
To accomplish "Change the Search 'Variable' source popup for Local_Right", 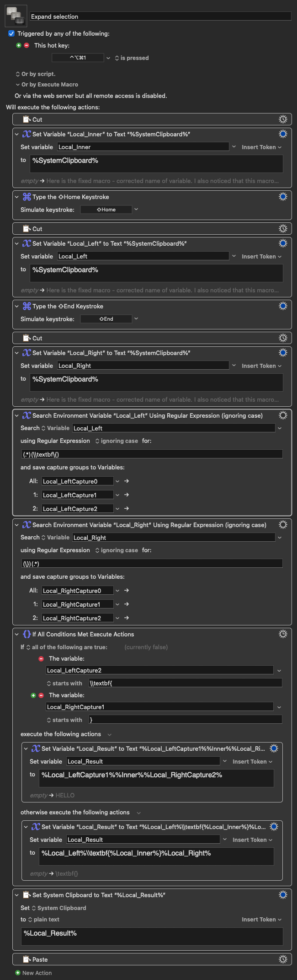I will point(55,537).
